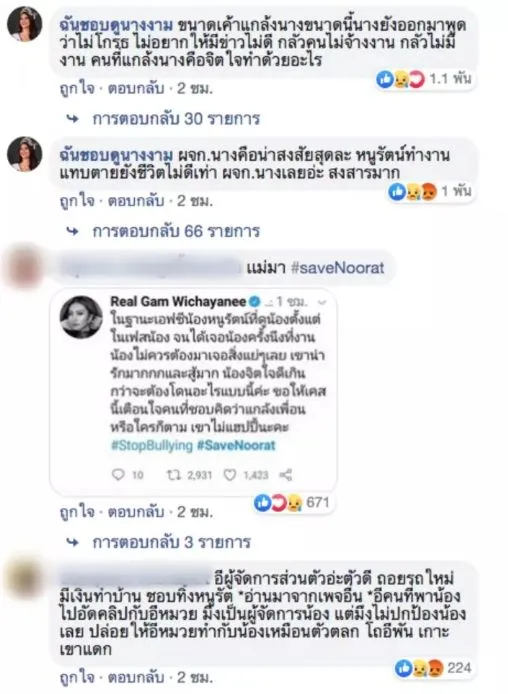Viewport: 508px width, 694px height.
Task: View reactions with 224 count
Action: [433, 668]
